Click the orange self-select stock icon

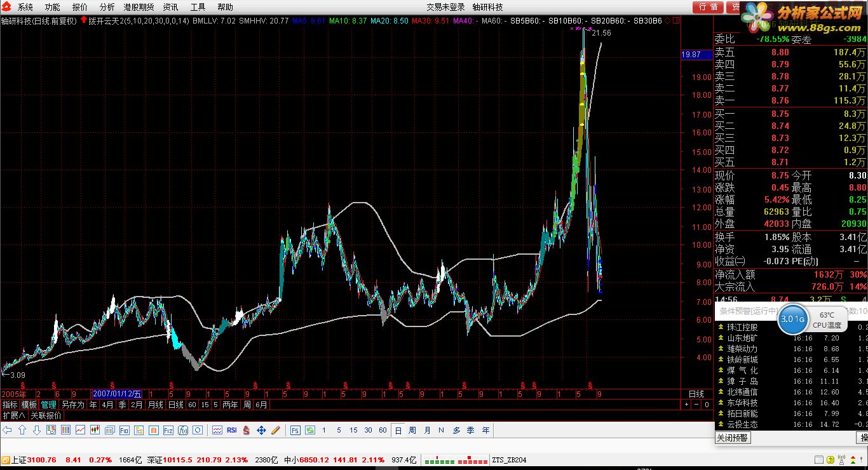(153, 430)
